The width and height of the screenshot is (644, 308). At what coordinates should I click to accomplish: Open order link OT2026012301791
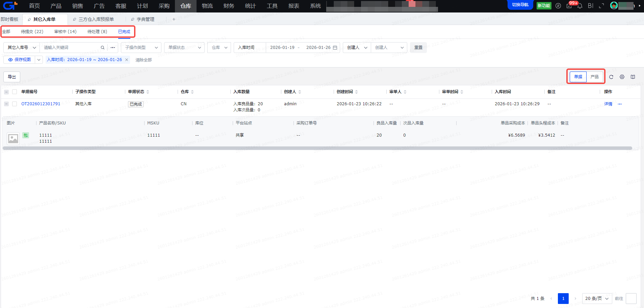(41, 104)
